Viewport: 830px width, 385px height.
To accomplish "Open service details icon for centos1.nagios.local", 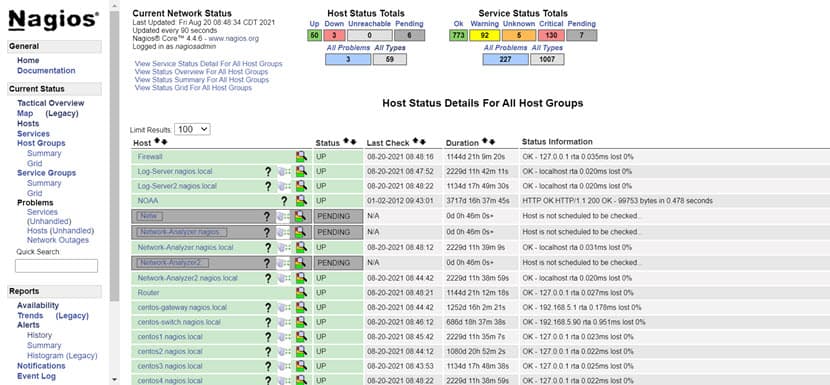I will (301, 337).
